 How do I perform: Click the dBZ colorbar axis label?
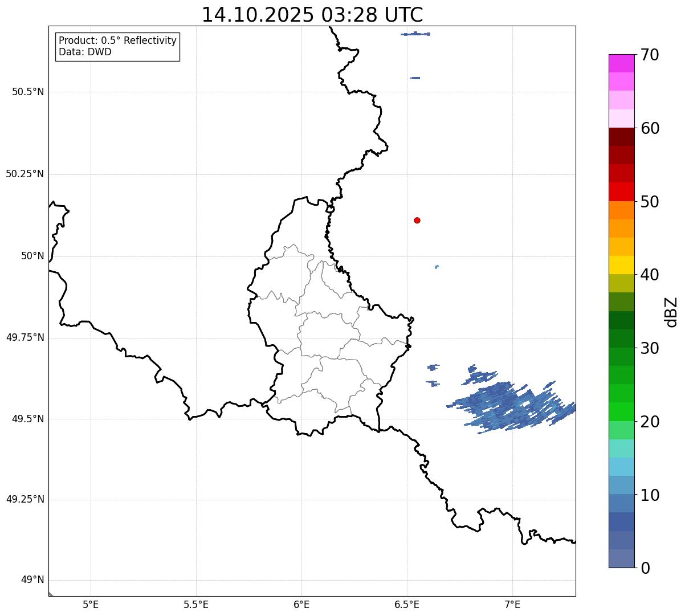pos(671,311)
